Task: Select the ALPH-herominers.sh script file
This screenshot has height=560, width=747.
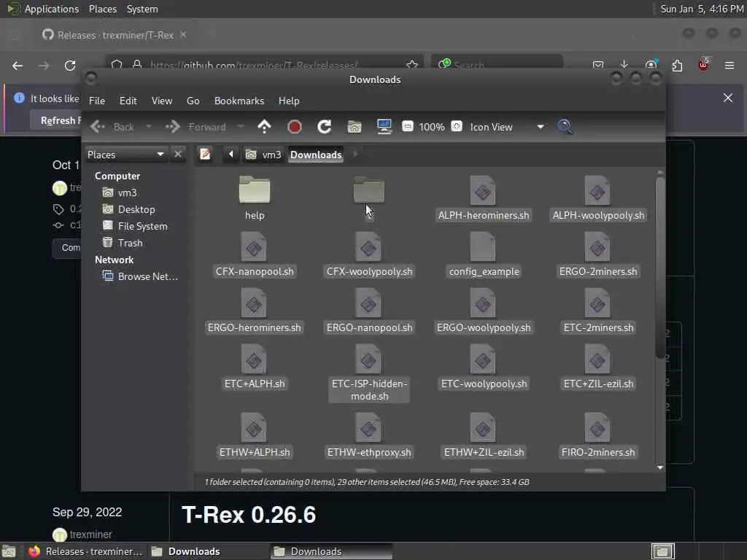Action: click(x=484, y=198)
